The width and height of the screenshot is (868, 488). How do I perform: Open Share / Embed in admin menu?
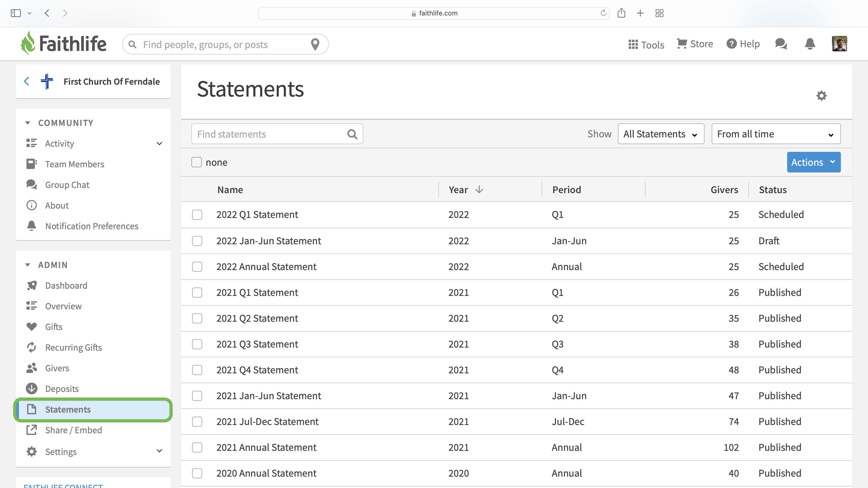(x=73, y=430)
